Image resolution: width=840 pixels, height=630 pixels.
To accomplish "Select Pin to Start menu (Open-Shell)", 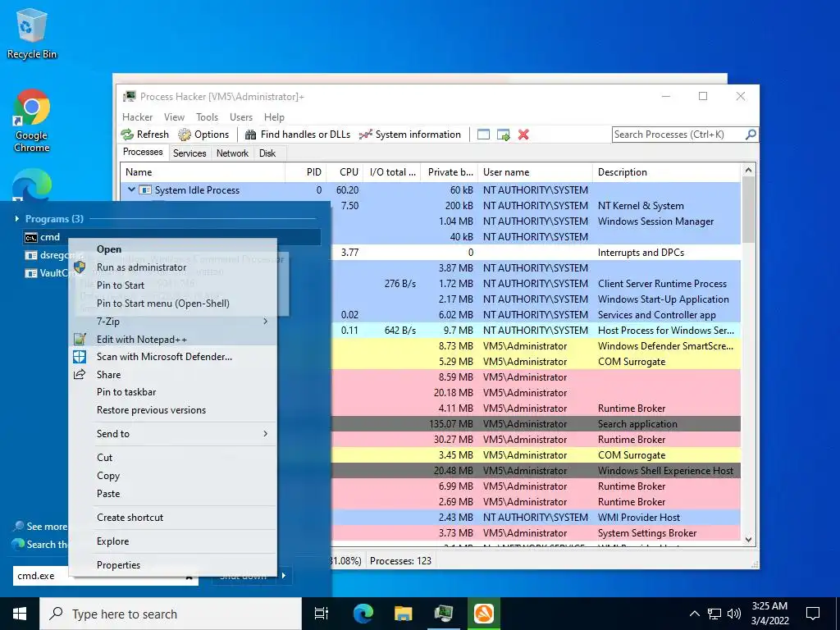I will point(163,304).
